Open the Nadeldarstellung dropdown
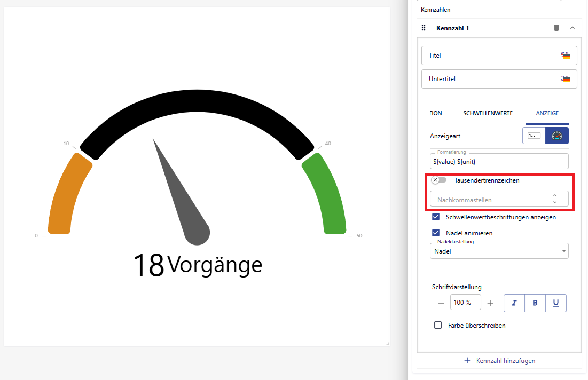The height and width of the screenshot is (380, 588). 499,251
